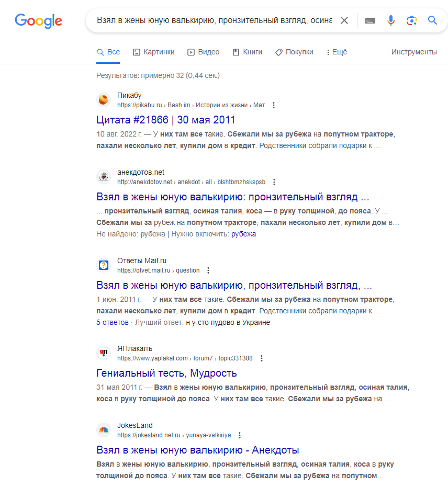Click the Google logo
448x498 pixels.
point(38,20)
